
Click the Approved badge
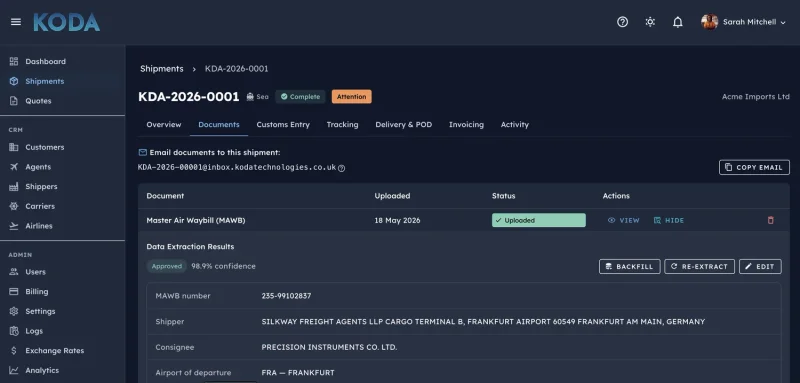point(167,266)
